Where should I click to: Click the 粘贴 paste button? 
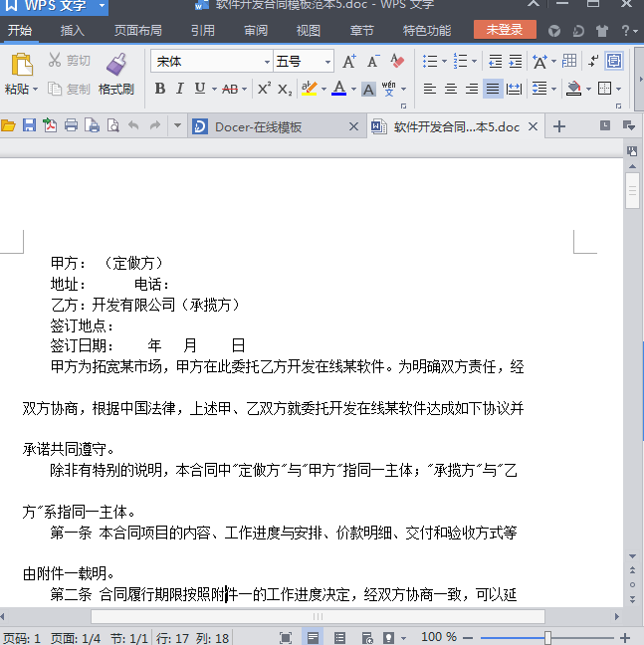(21, 74)
